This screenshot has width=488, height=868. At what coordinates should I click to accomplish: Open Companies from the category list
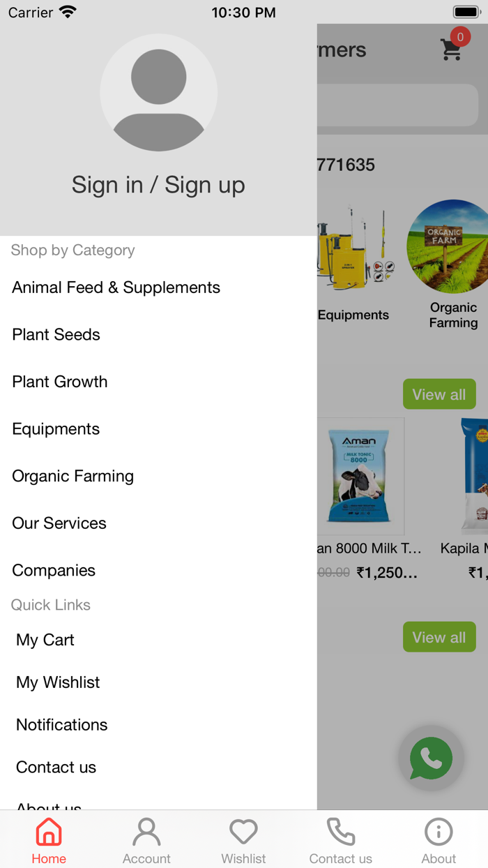click(x=54, y=570)
